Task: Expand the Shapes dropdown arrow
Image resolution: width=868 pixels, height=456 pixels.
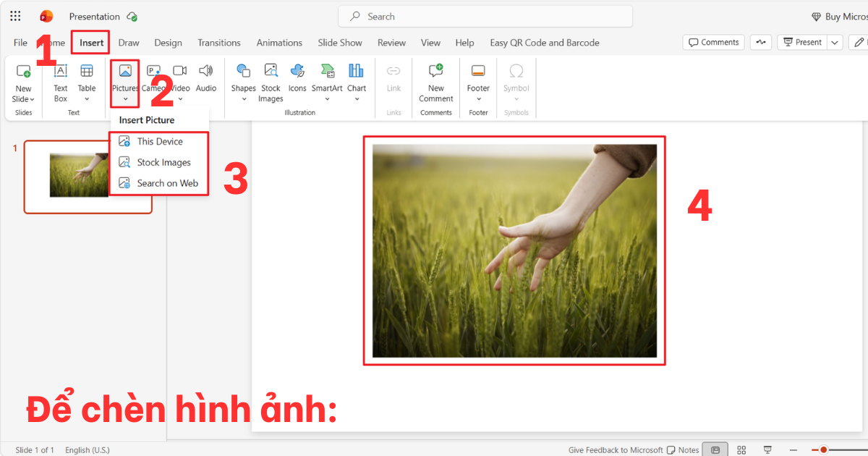Action: pyautogui.click(x=244, y=99)
